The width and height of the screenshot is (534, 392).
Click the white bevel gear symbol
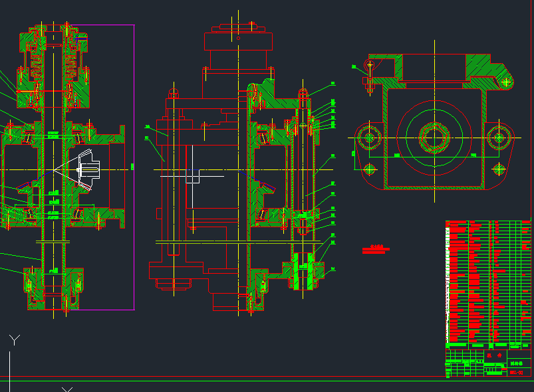coord(89,169)
